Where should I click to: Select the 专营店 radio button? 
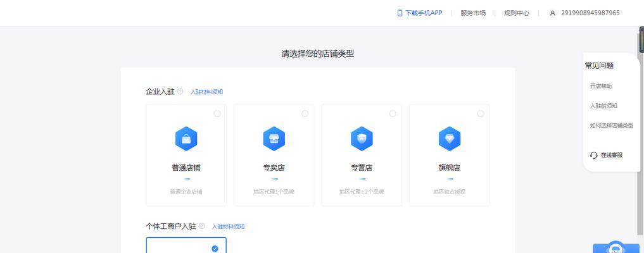(x=393, y=114)
